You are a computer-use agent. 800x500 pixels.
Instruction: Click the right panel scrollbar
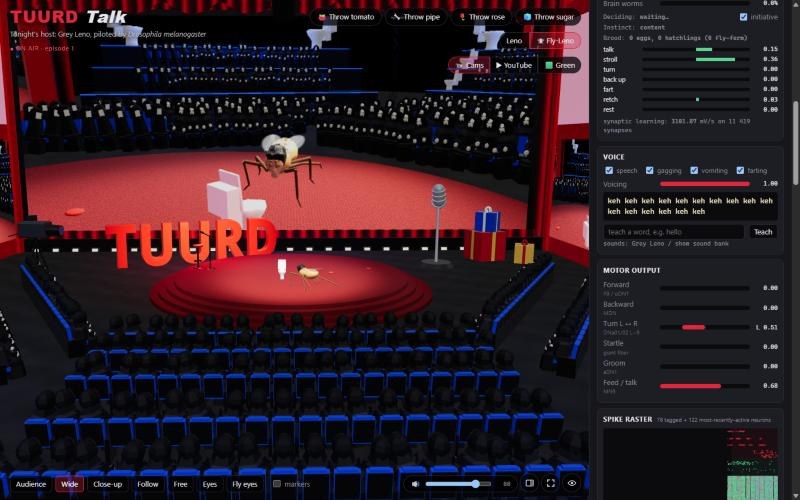(795, 143)
